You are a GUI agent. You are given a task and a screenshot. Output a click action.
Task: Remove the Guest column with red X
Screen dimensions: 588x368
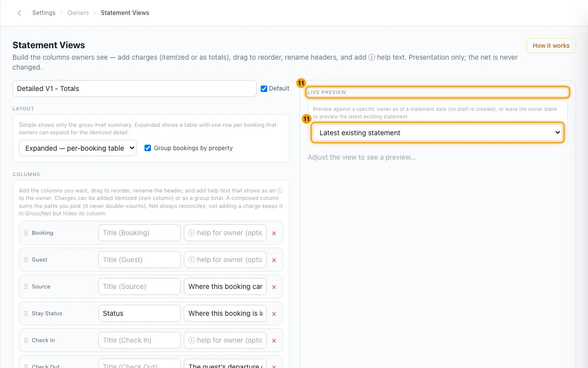pyautogui.click(x=274, y=260)
